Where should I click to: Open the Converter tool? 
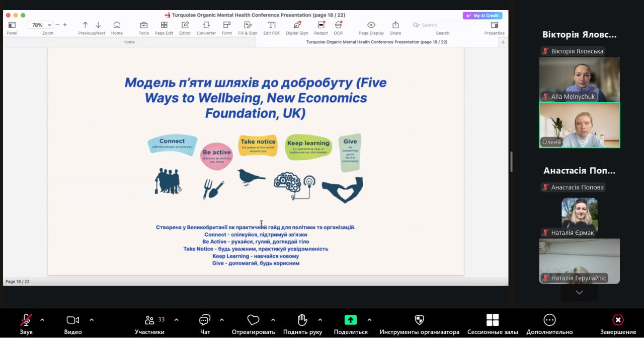(206, 25)
